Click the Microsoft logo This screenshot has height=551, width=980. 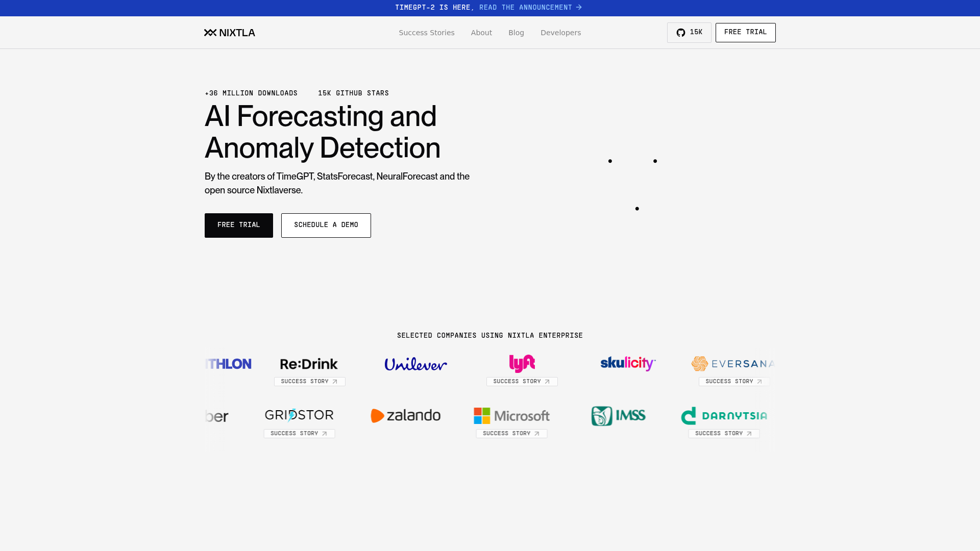pos(511,415)
